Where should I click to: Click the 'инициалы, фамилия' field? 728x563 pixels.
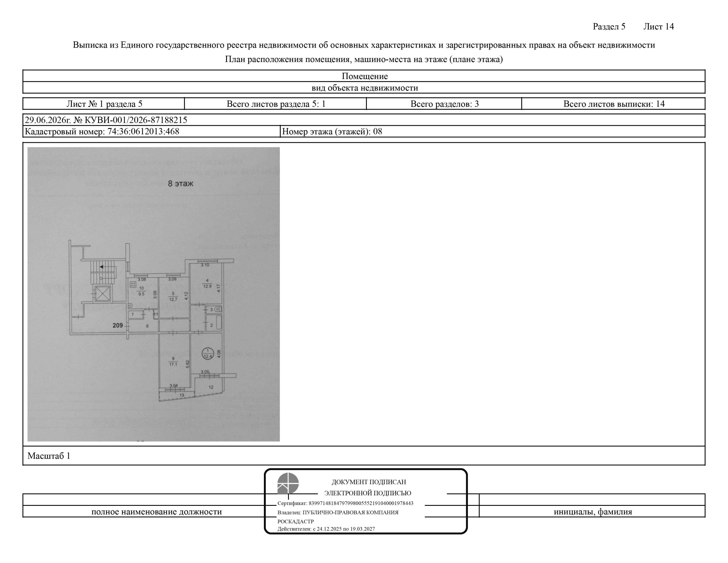coord(593,512)
